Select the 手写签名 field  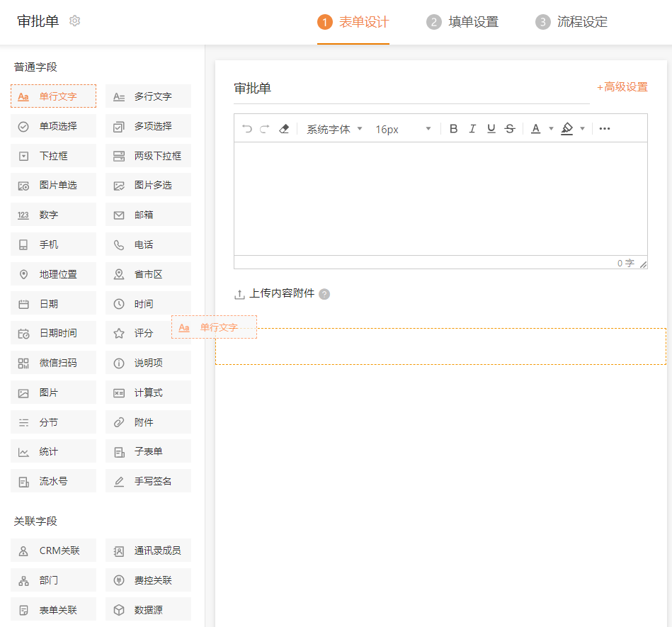tap(148, 481)
